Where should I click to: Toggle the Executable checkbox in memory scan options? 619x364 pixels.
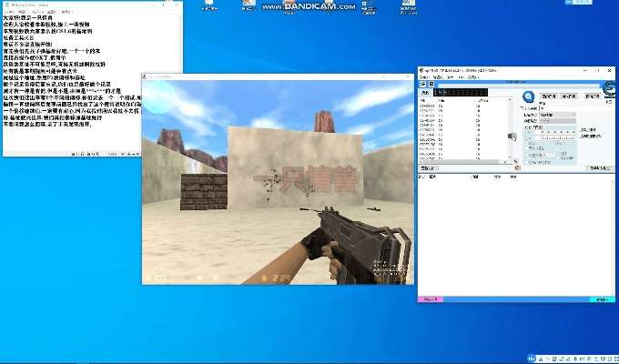[x=553, y=143]
